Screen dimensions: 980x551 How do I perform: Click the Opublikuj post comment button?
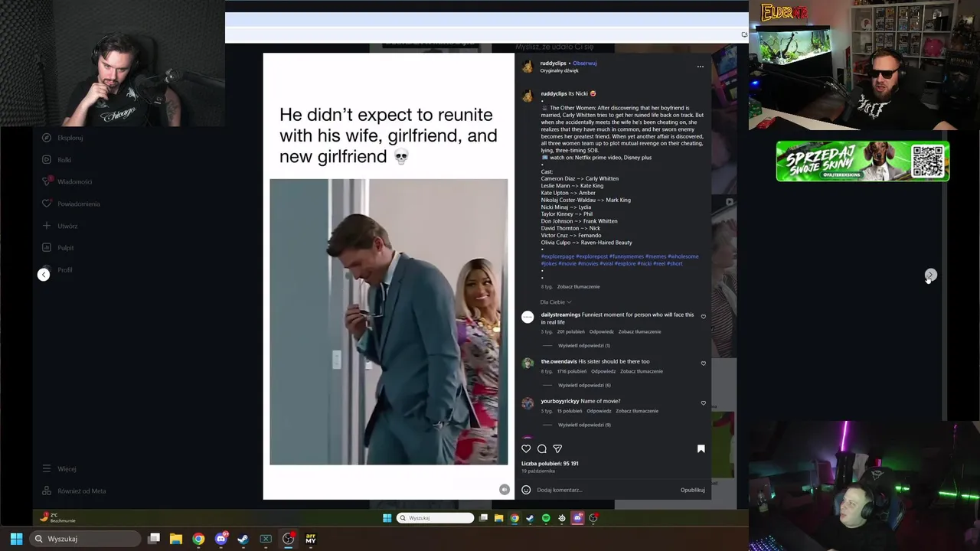(x=693, y=490)
